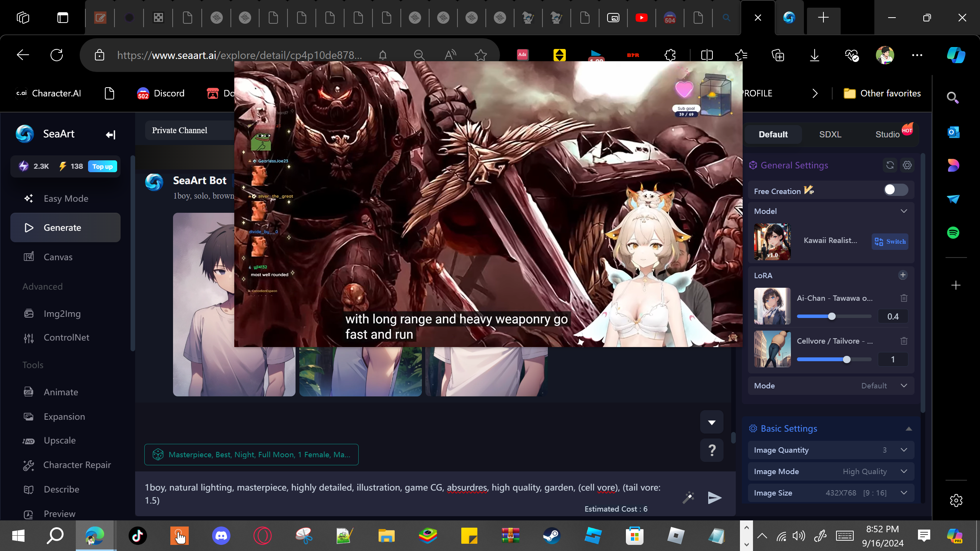Expand the Model section chevron
Screen dimensions: 980x551
[904, 211]
